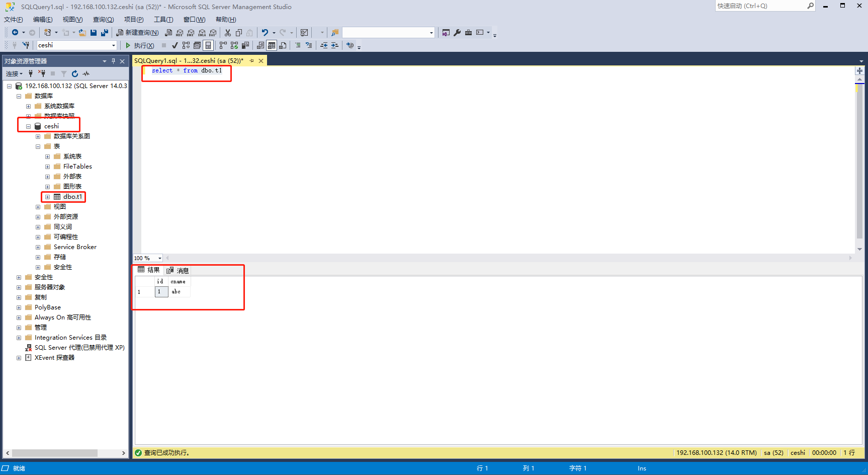This screenshot has height=475, width=868.
Task: Click the DAX query icon
Action: (x=213, y=32)
